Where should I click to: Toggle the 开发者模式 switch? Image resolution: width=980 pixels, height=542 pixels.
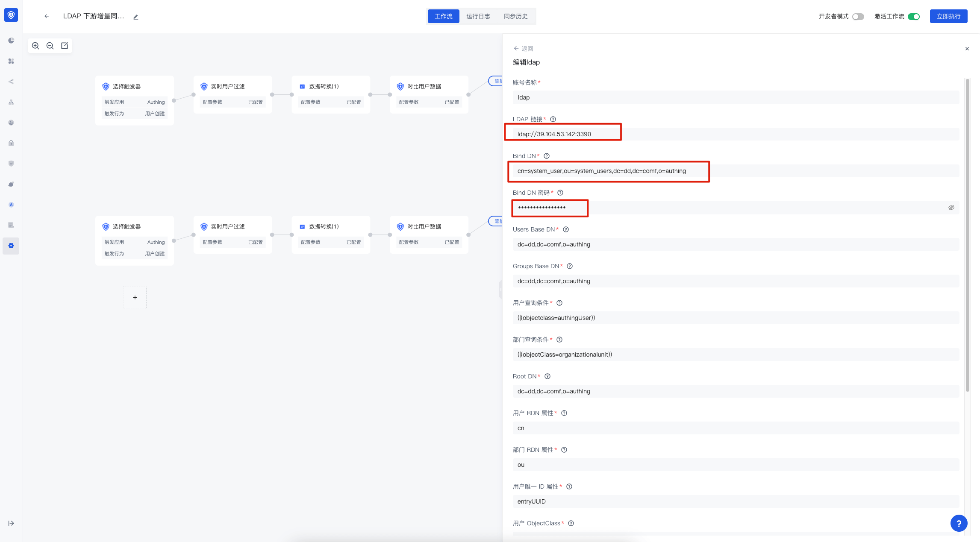(x=858, y=17)
